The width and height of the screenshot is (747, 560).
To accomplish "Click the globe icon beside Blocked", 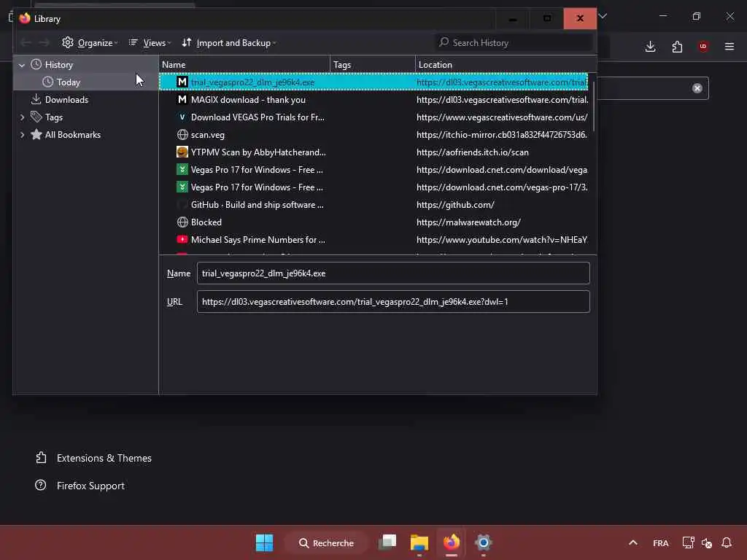I will click(182, 222).
